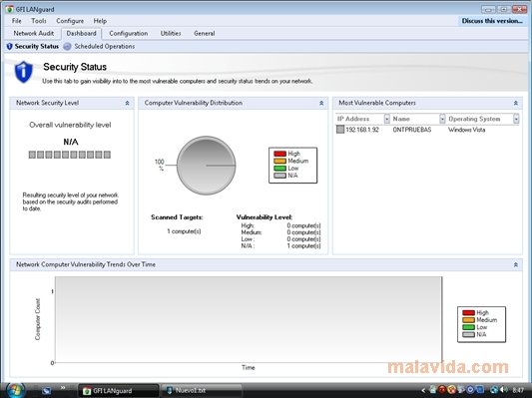The height and width of the screenshot is (398, 532).
Task: Click the green Low swatch in pie legend
Action: [x=279, y=169]
